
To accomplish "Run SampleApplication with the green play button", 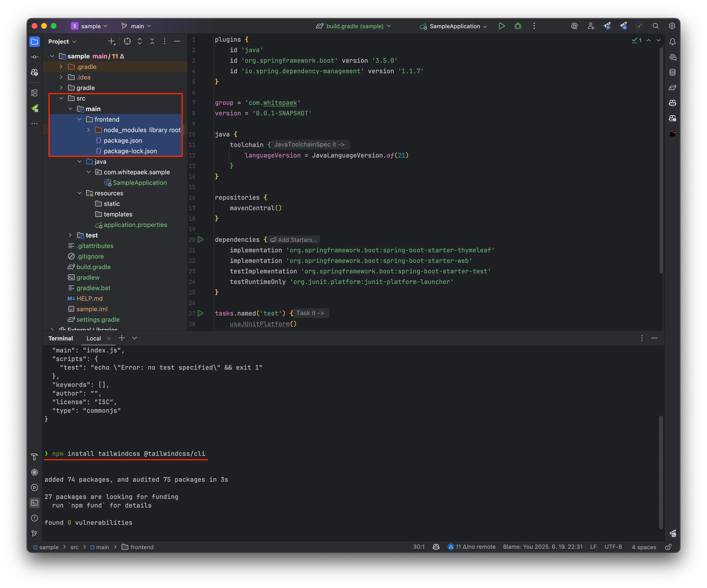I will click(x=501, y=26).
